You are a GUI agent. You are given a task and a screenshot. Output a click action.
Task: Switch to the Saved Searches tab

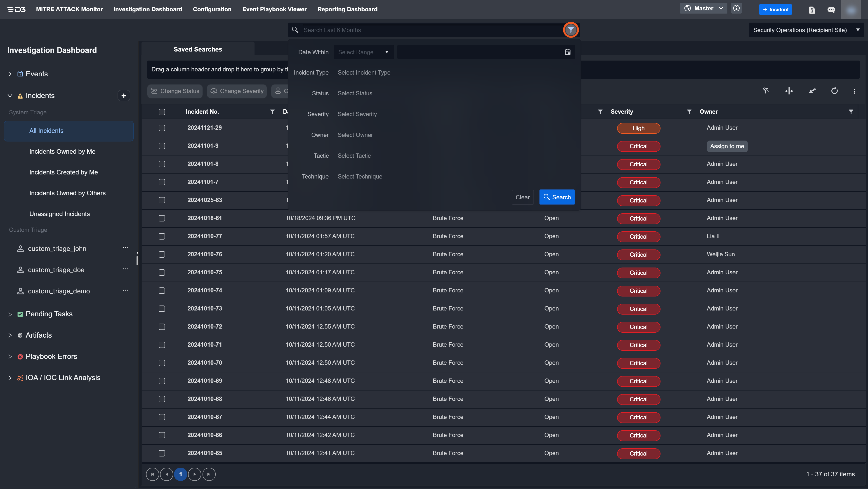pos(198,49)
